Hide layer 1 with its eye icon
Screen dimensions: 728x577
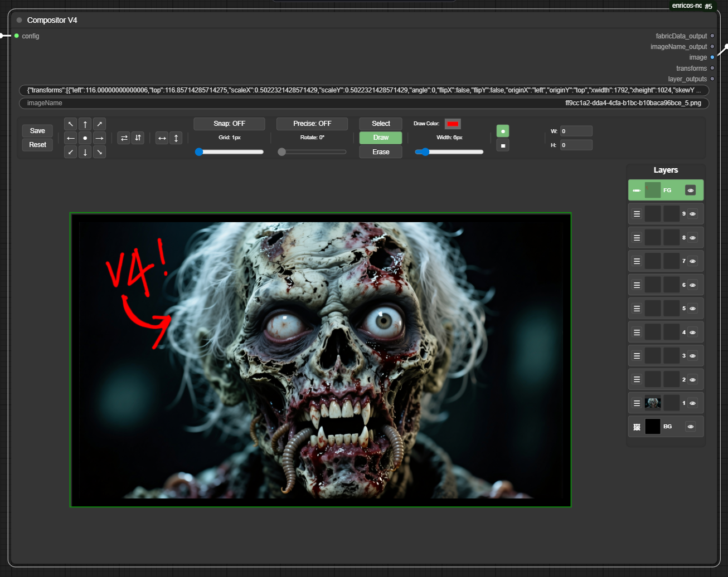click(692, 403)
